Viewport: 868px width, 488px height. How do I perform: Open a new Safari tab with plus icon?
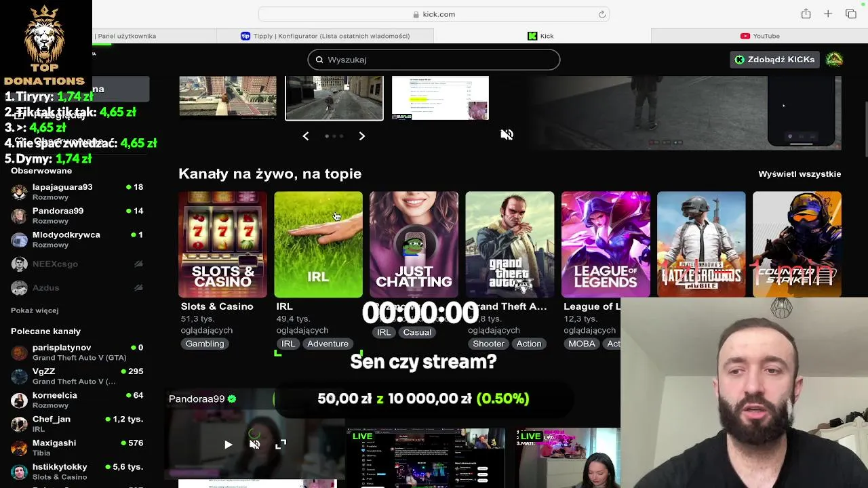click(828, 14)
